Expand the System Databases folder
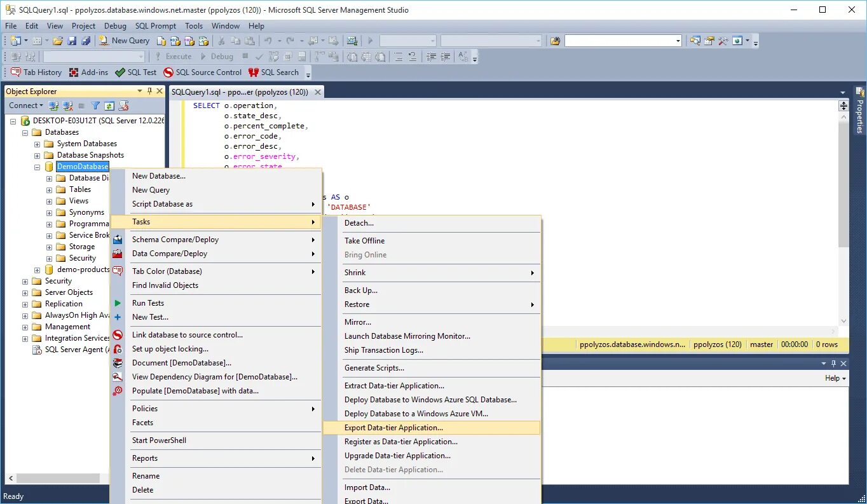867x504 pixels. pos(37,144)
